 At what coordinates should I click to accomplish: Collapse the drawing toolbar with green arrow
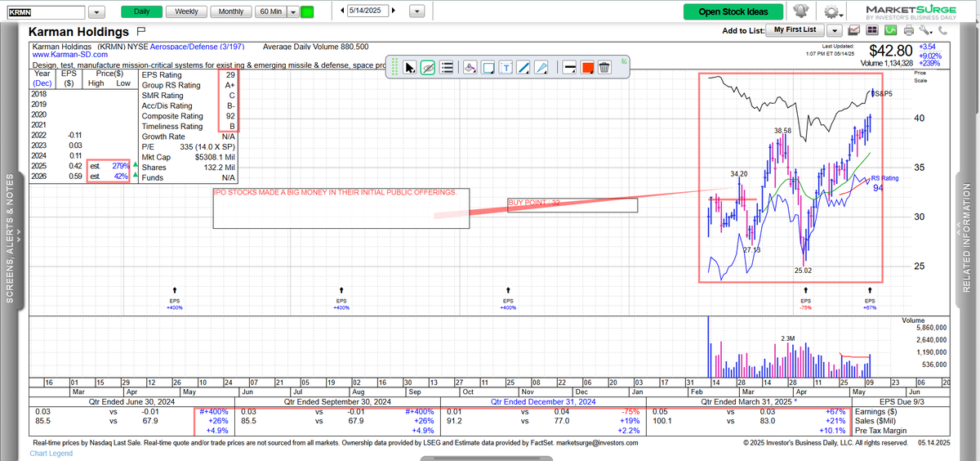(624, 60)
